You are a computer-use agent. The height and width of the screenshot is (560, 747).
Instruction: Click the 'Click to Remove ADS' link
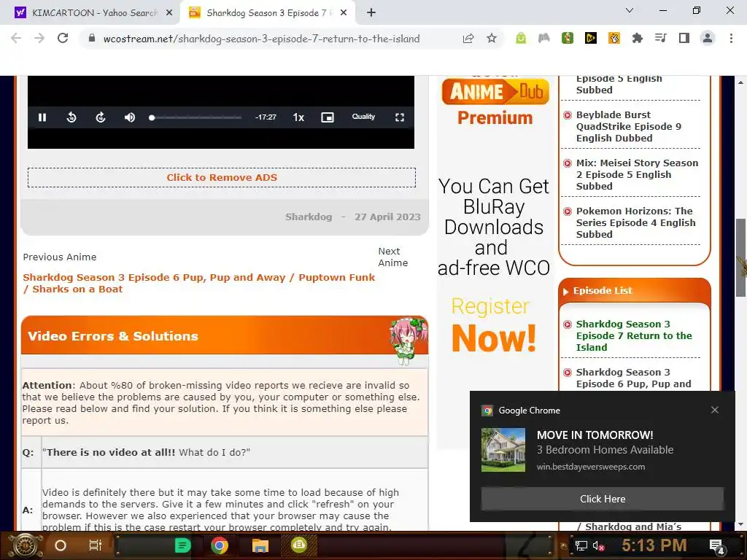(x=222, y=177)
